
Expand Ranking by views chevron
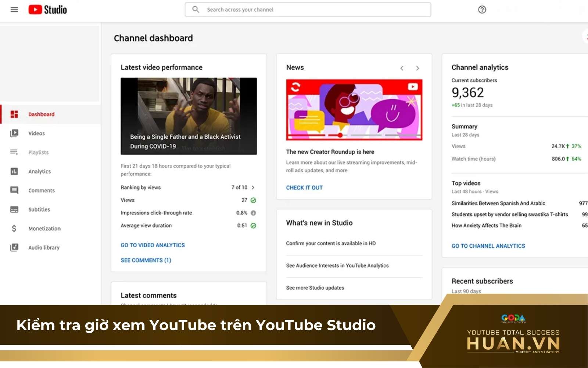tap(253, 187)
